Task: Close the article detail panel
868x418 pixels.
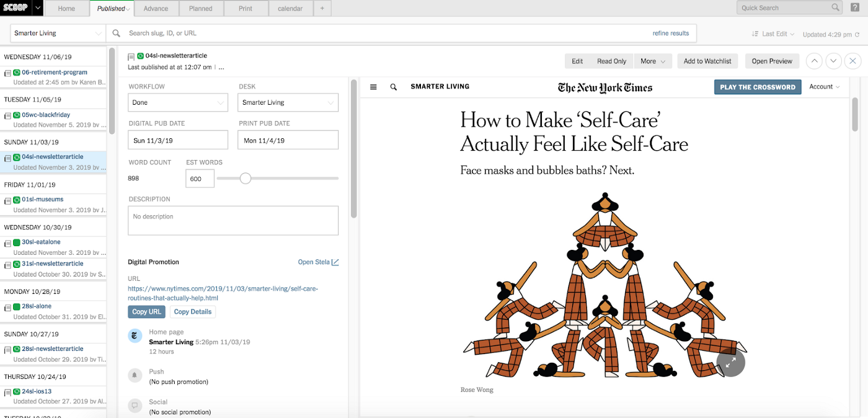Action: click(x=853, y=61)
